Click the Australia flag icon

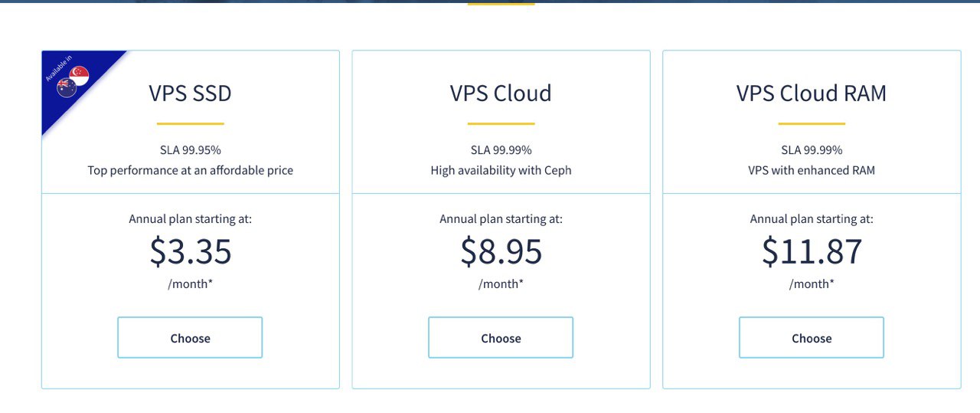(67, 88)
